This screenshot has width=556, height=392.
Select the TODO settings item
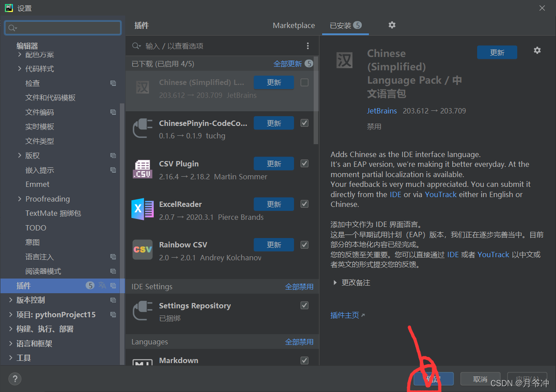pyautogui.click(x=36, y=228)
